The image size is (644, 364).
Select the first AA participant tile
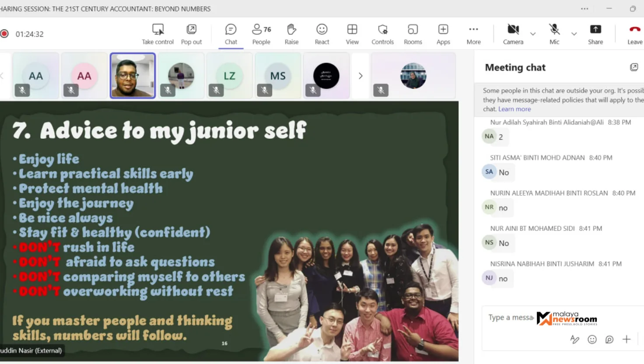[x=36, y=76]
